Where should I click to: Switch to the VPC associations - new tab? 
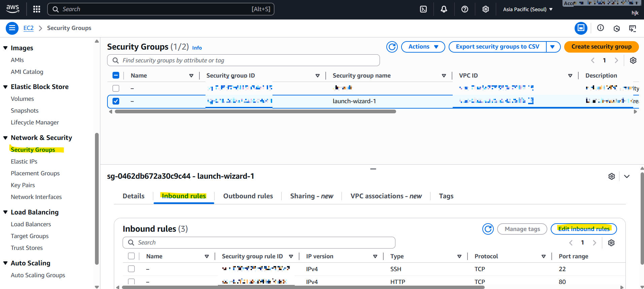pos(386,196)
